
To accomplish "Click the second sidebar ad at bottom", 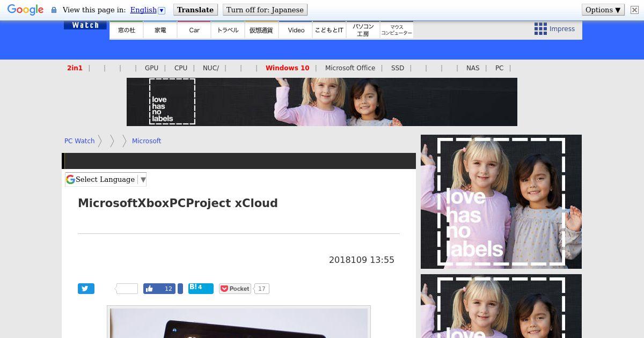I will click(501, 306).
